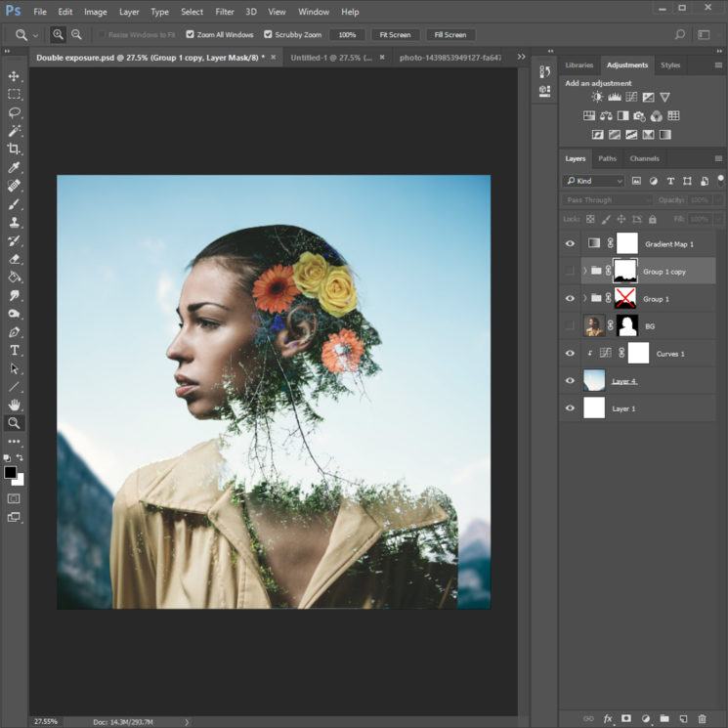Show the BG layer visibility
The width and height of the screenshot is (728, 728).
pyautogui.click(x=570, y=326)
